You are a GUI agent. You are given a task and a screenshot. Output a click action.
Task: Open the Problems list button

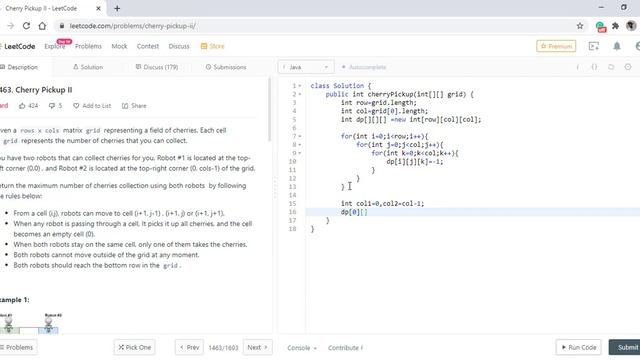click(17, 347)
